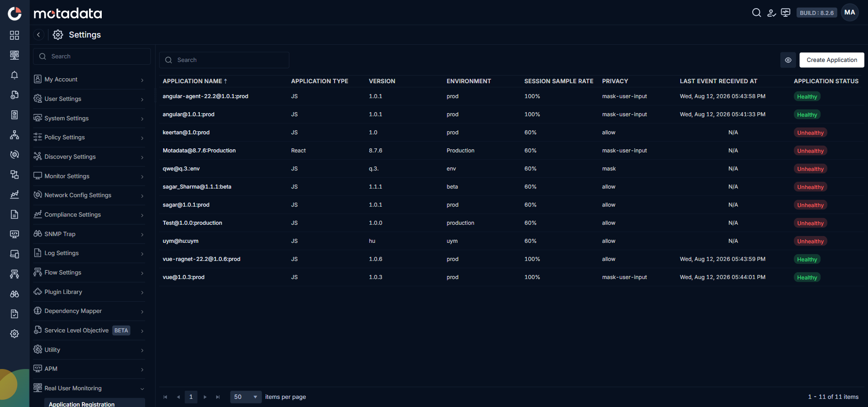868x407 pixels.
Task: Click React type cell for Motadata application
Action: click(298, 151)
